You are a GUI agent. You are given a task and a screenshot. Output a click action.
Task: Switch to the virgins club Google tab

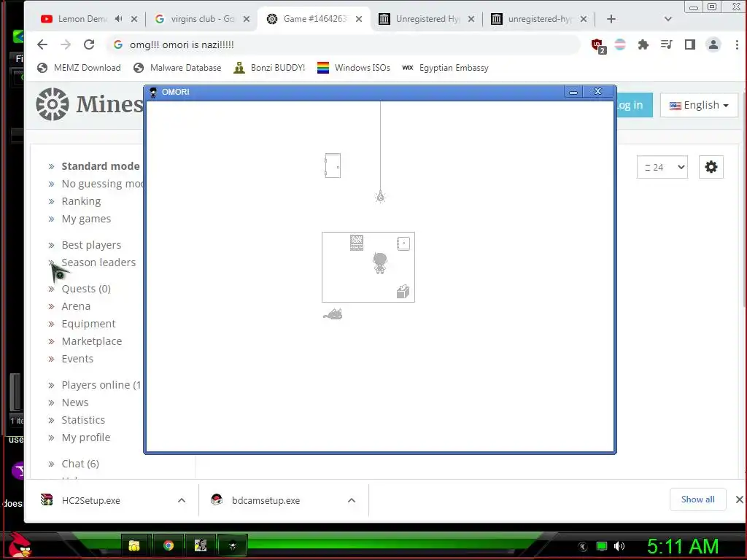(196, 19)
